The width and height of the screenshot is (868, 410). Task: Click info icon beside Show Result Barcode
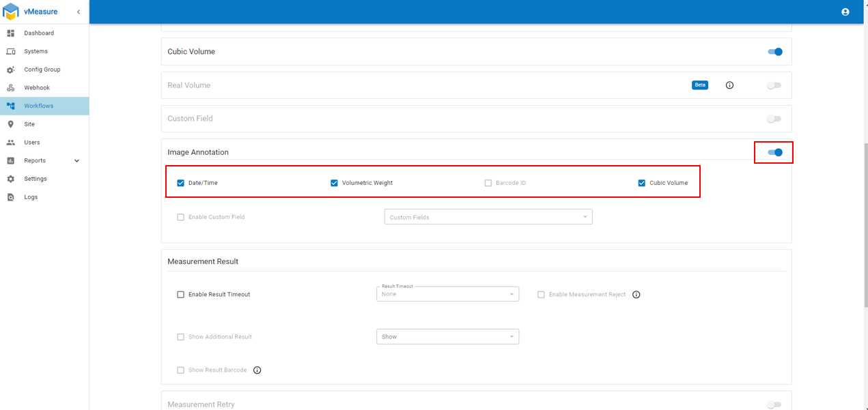257,370
